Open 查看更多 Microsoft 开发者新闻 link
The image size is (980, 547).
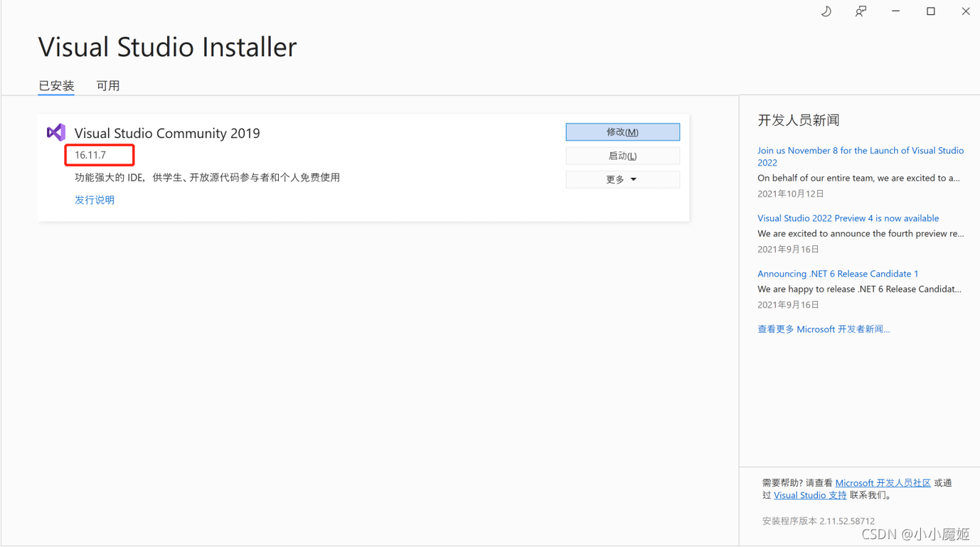tap(824, 329)
